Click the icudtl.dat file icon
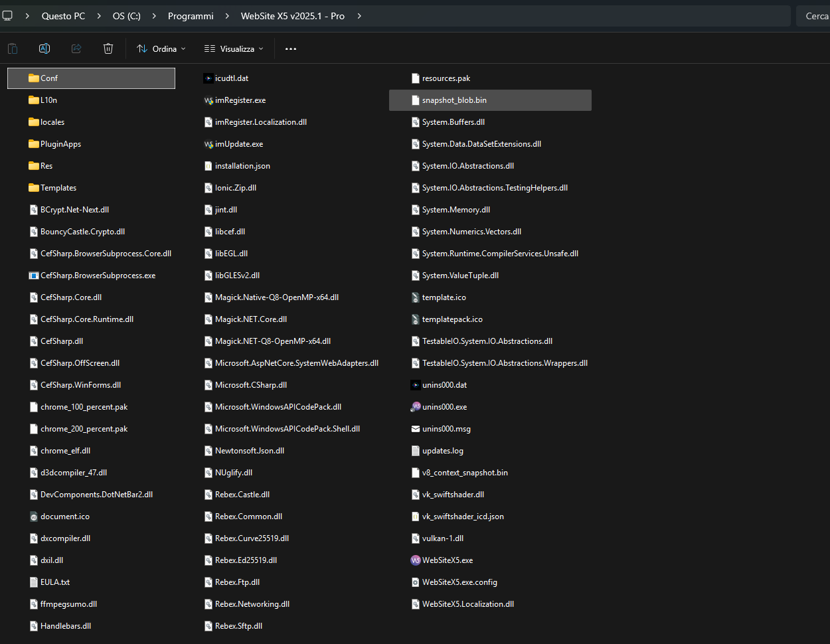 [208, 78]
